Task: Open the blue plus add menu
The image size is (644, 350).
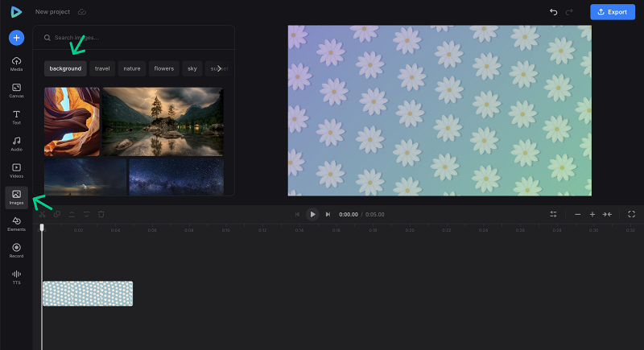Action: pyautogui.click(x=16, y=38)
